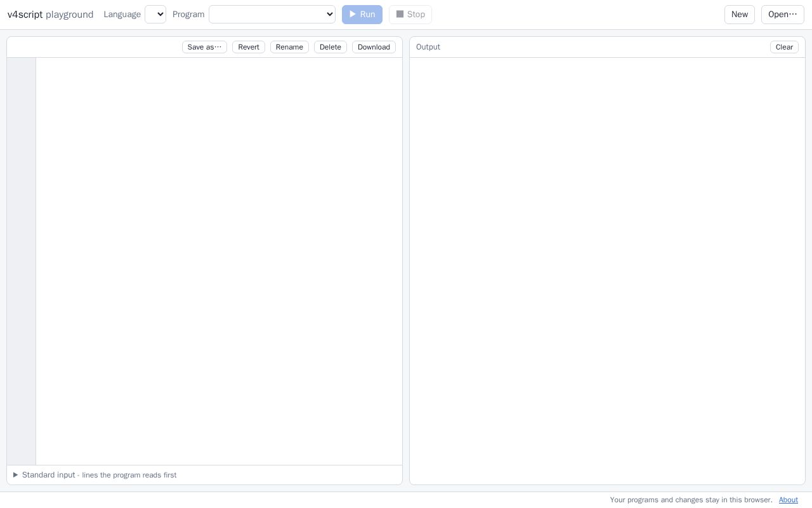Rename the current program

tap(289, 47)
